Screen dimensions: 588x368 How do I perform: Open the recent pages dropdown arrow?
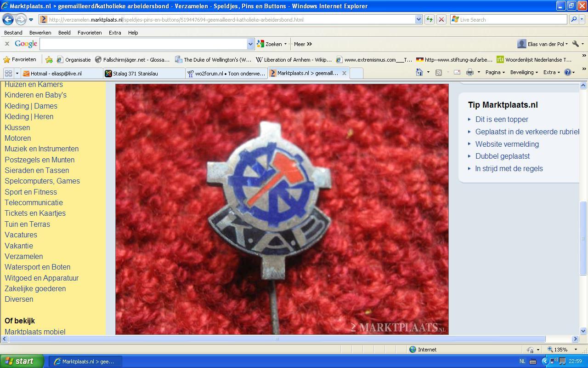(31, 20)
